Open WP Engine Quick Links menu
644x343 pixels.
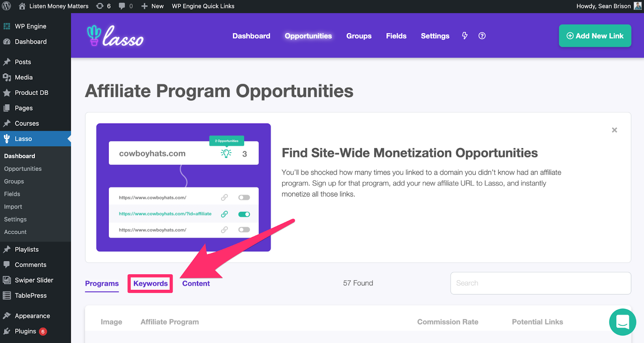pos(203,6)
